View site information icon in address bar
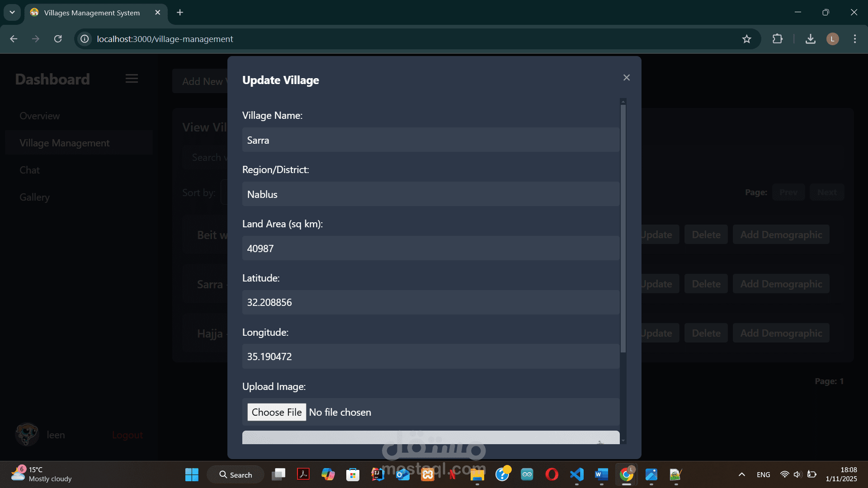 tap(85, 39)
